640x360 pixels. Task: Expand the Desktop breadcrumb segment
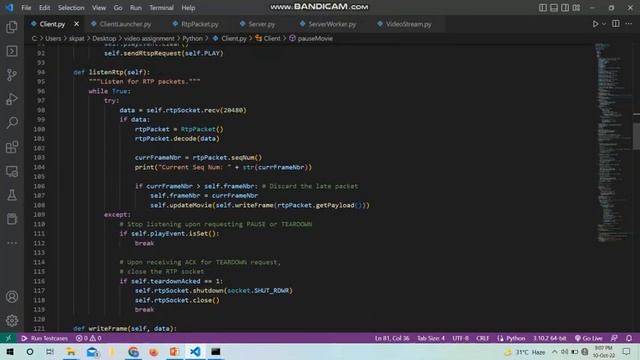pos(104,38)
